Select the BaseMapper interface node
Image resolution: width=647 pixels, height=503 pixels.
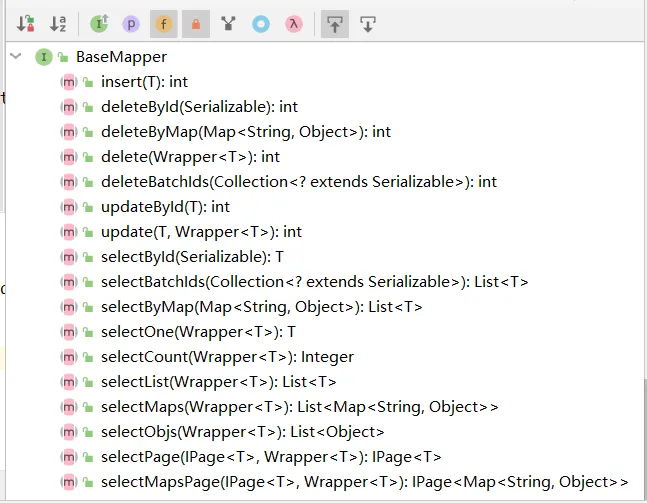(x=121, y=57)
